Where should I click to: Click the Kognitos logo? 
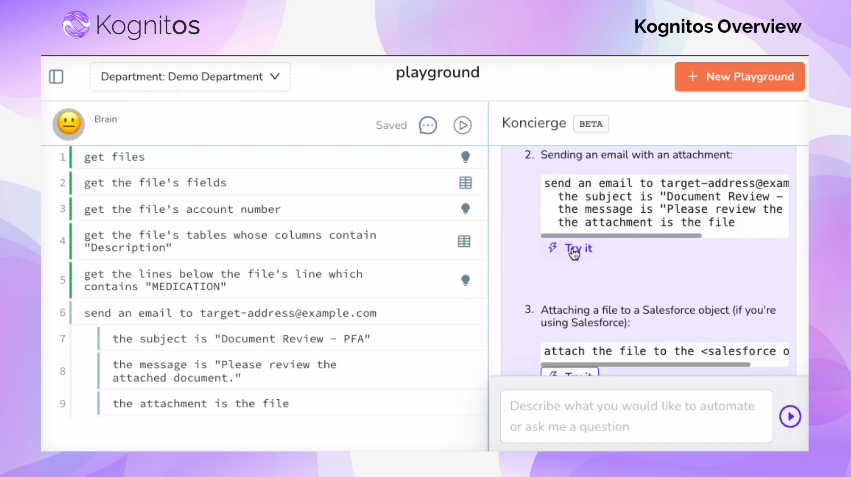pos(131,26)
